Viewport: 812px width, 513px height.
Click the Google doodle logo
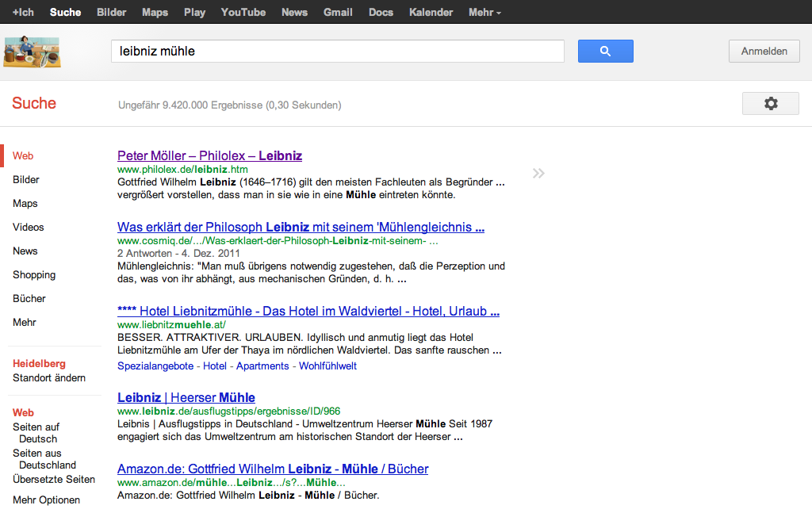tap(32, 52)
